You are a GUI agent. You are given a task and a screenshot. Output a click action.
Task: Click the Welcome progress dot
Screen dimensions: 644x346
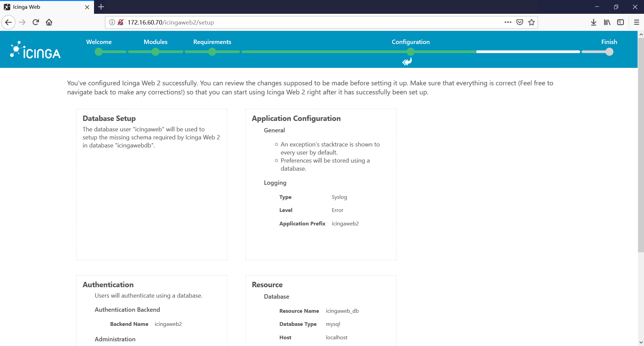[99, 52]
